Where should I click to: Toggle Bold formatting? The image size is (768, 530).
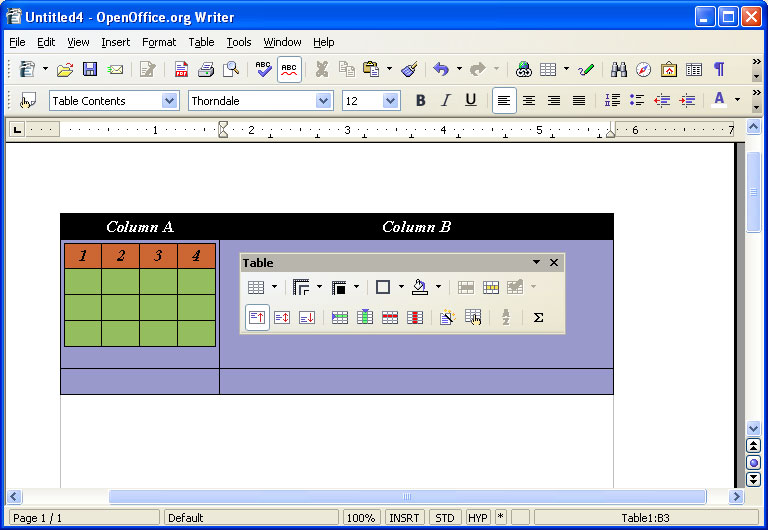tap(420, 100)
